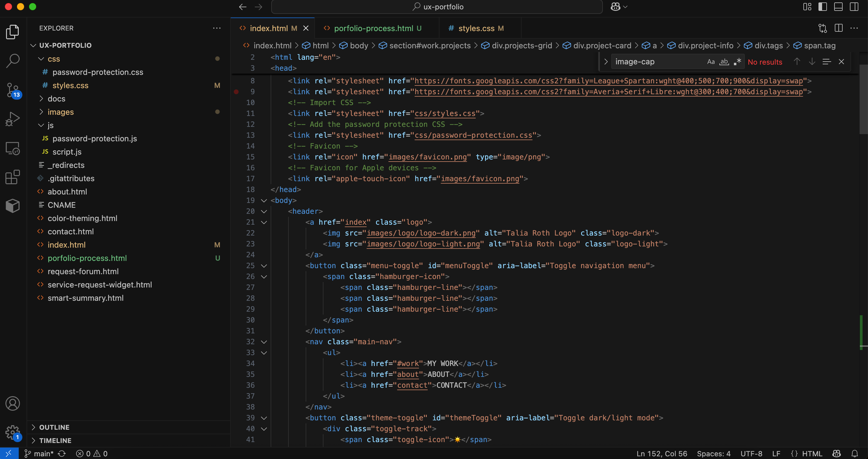Open changes compare icon in editor toolbar
This screenshot has width=868, height=459.
(823, 28)
